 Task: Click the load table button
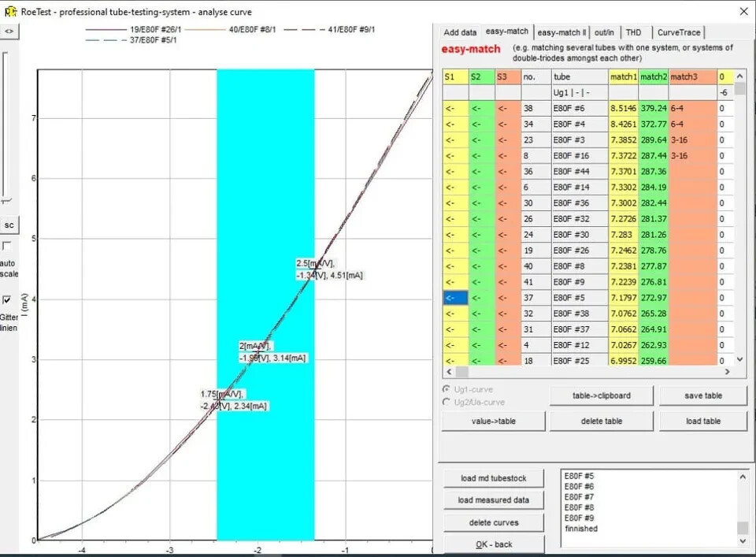click(x=703, y=421)
